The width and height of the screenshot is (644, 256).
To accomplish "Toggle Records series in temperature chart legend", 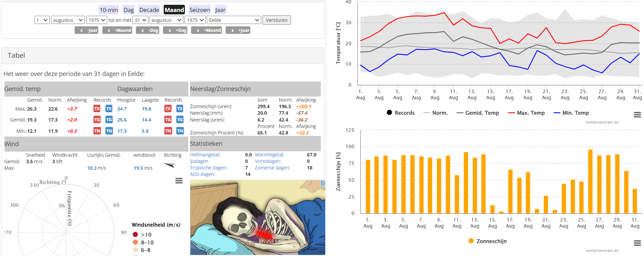I will pos(401,113).
